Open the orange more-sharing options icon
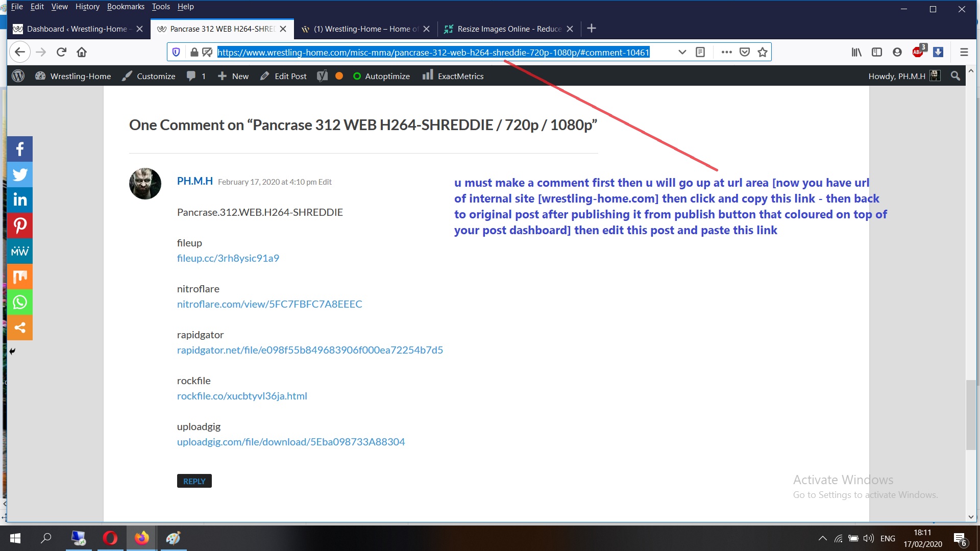980x551 pixels. 20,328
